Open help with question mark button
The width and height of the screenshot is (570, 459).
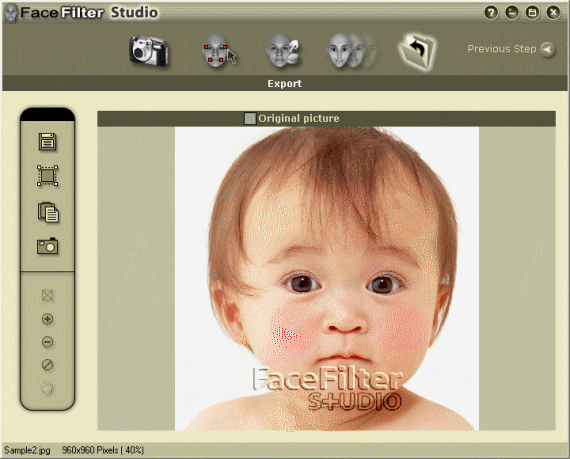tap(491, 13)
